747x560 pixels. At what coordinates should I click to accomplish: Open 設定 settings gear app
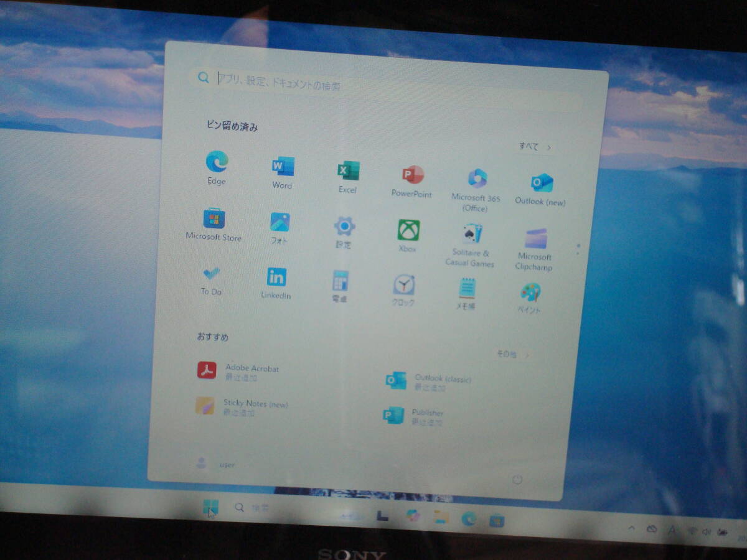[344, 232]
